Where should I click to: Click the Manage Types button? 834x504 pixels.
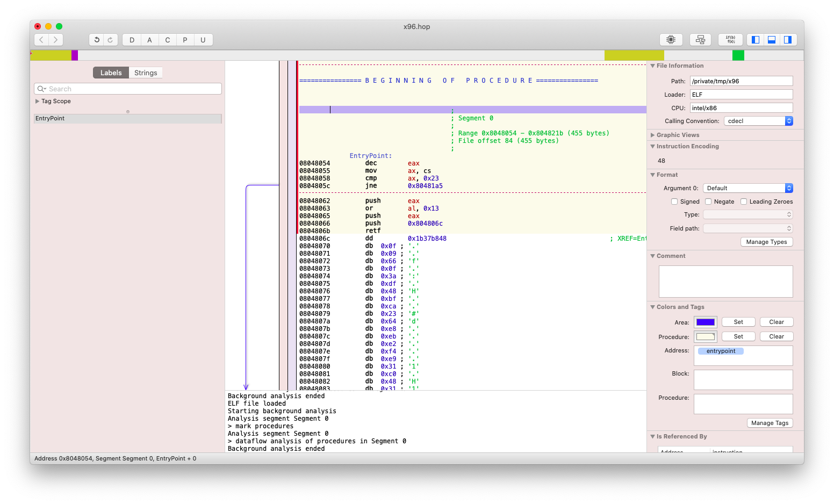pyautogui.click(x=766, y=242)
